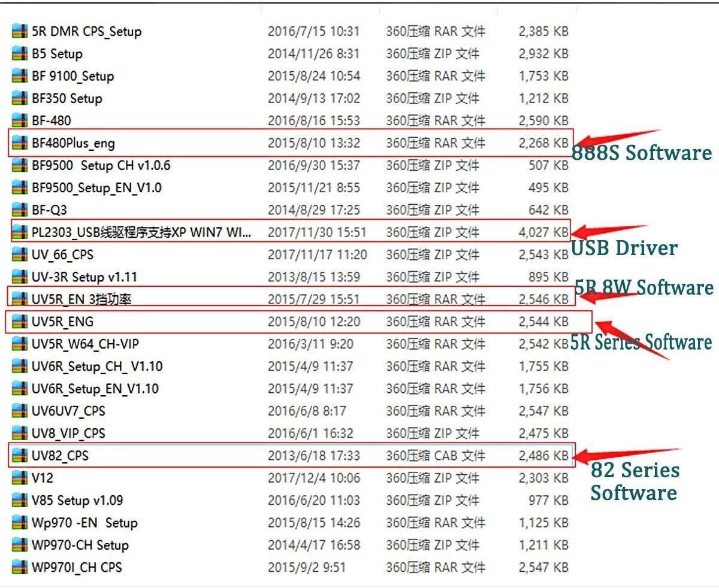
Task: Click the icon next to UV5R_W64_CH-VIP
Action: [x=20, y=344]
